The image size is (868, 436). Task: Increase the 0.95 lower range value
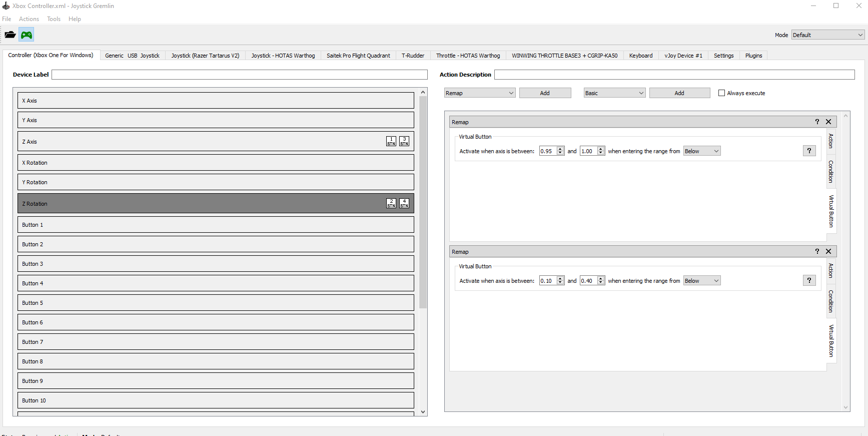560,149
